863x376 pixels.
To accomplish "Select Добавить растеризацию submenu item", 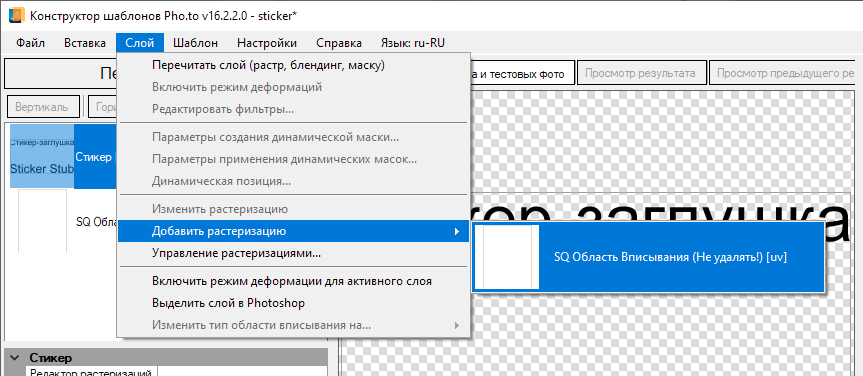I will pyautogui.click(x=293, y=231).
